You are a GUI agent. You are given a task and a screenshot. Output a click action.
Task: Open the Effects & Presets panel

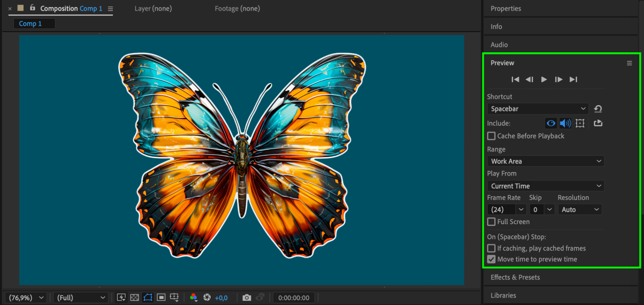click(x=515, y=277)
